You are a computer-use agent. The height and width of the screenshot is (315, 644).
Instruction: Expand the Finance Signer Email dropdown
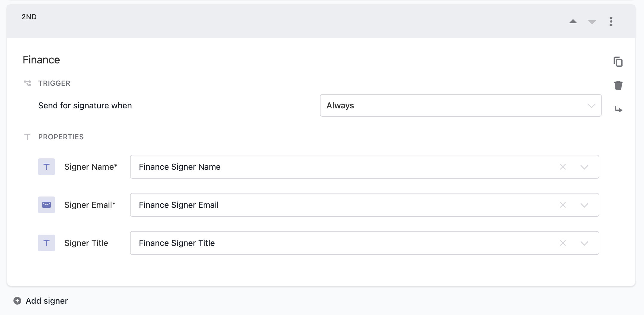tap(584, 205)
